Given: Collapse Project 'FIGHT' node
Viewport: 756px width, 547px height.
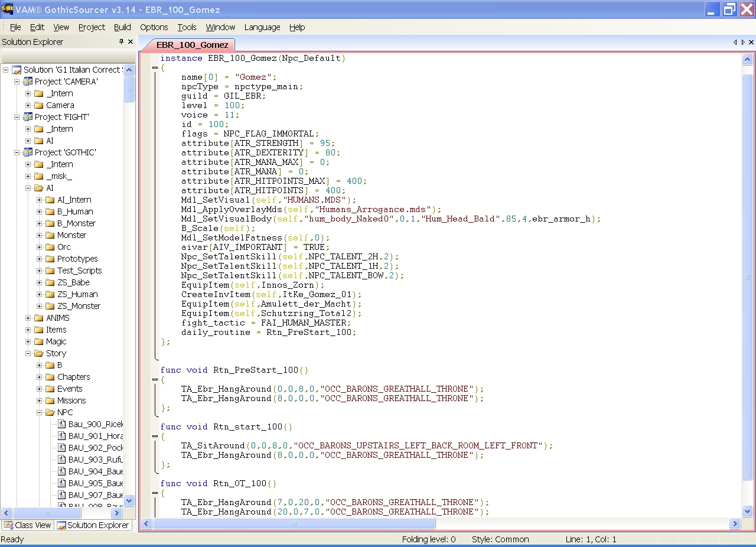Looking at the screenshot, I should pos(17,117).
